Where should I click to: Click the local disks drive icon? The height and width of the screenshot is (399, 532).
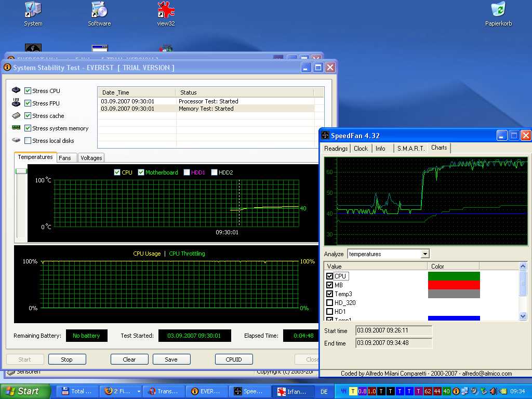coord(16,140)
